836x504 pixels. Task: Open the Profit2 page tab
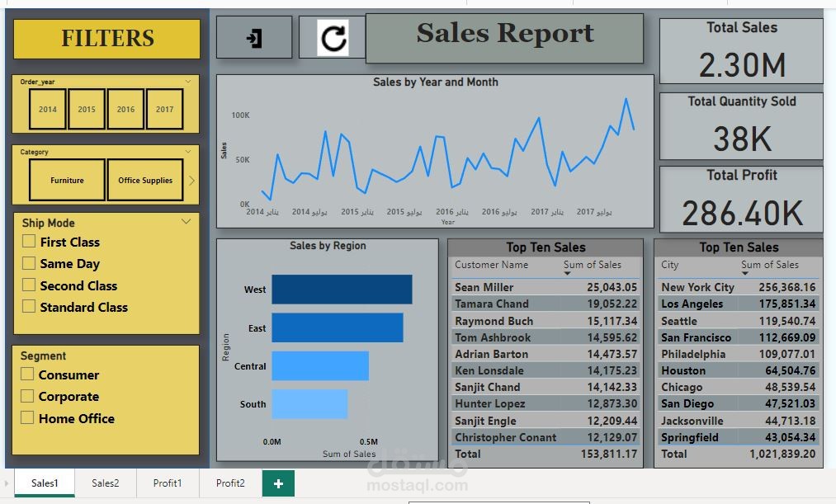[x=230, y=483]
